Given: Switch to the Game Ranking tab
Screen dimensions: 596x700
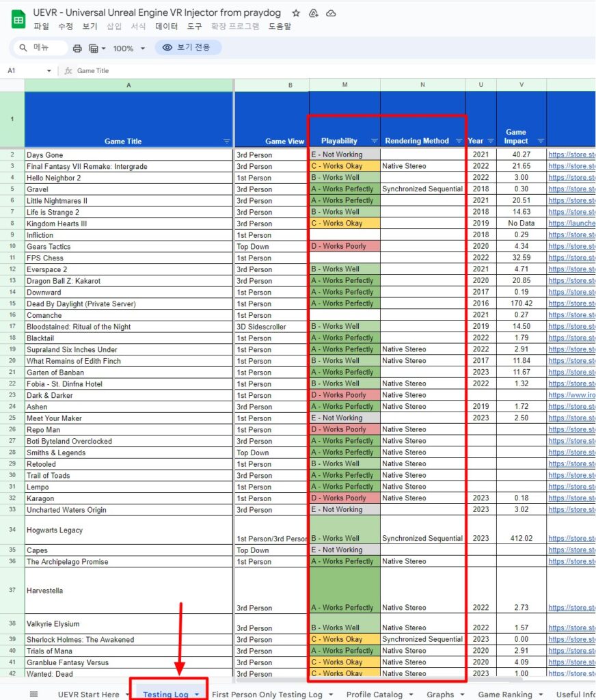Looking at the screenshot, I should 505,695.
